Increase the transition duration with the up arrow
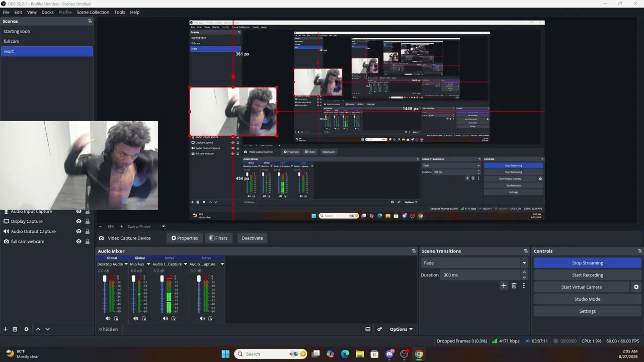644x362 pixels. (524, 273)
